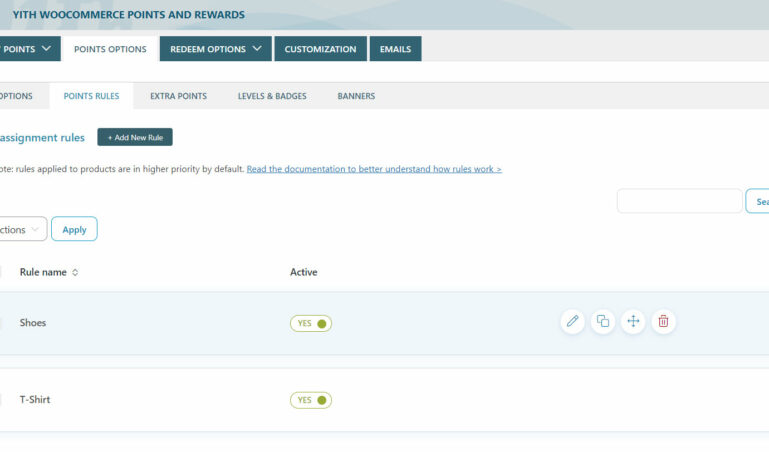This screenshot has width=769, height=452.
Task: Click the Active column header
Action: (304, 272)
